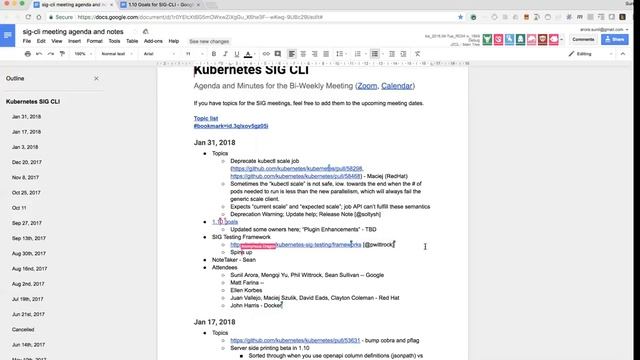
Task: Switch the Editing mode dropdown
Action: point(591,54)
